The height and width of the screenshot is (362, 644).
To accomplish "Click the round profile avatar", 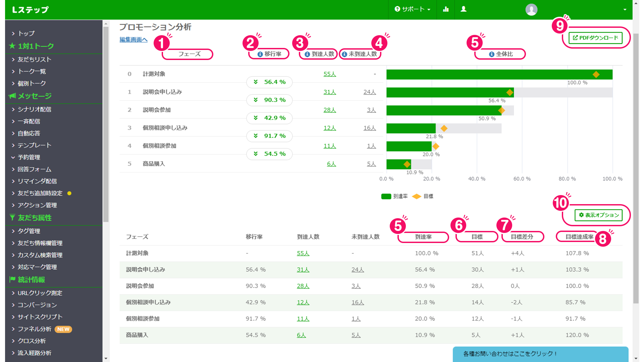I will tap(531, 10).
